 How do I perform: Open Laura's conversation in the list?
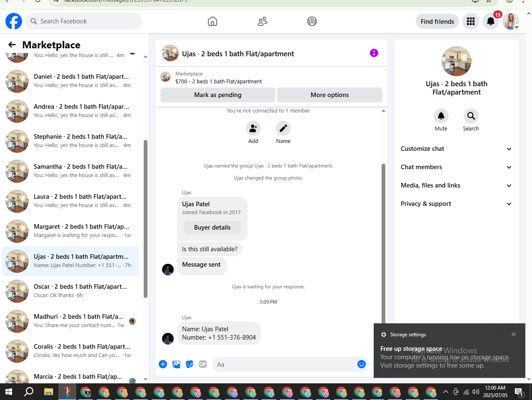[71, 201]
